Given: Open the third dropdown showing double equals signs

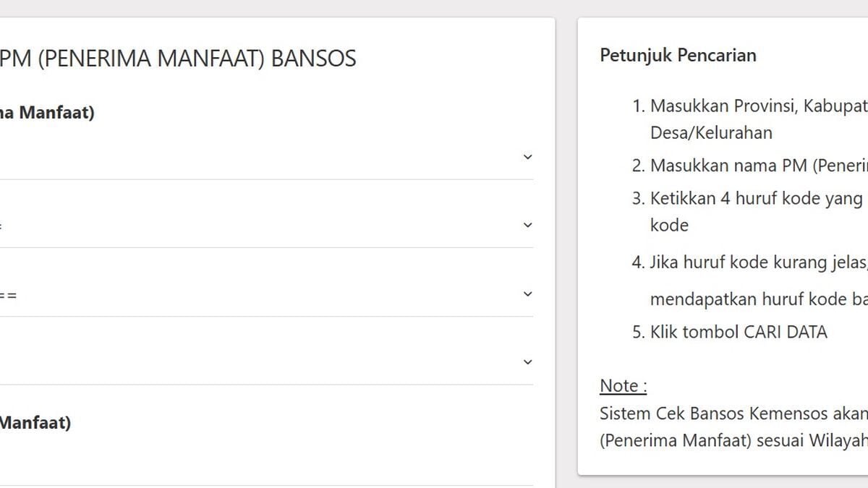Looking at the screenshot, I should (x=267, y=294).
